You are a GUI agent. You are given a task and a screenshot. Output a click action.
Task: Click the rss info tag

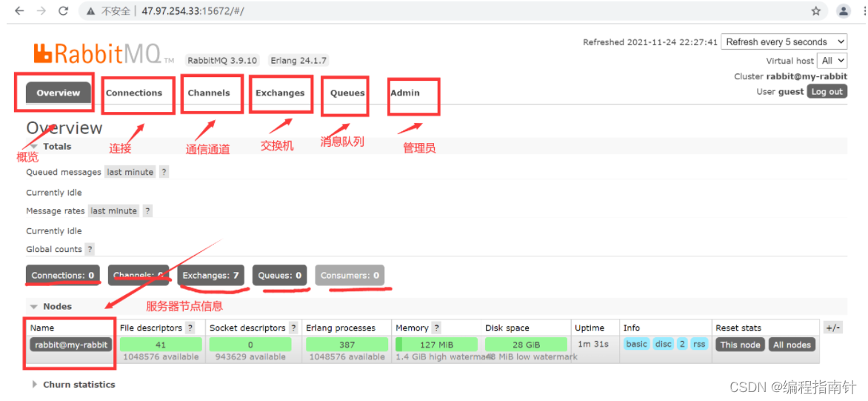pos(699,344)
